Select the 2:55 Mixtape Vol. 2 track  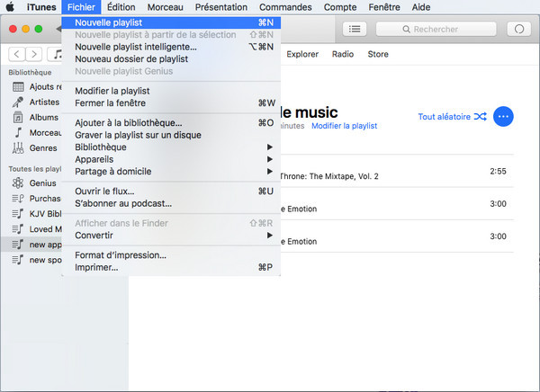pos(397,172)
